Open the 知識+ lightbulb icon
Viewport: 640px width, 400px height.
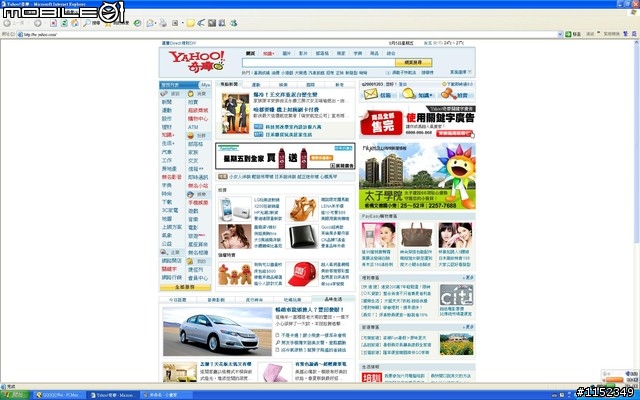click(408, 94)
